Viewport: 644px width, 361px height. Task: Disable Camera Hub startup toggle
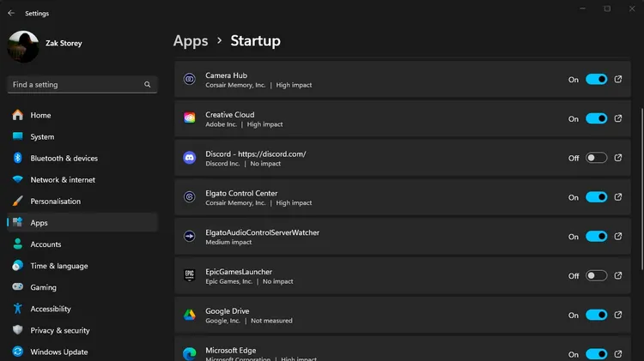[597, 79]
